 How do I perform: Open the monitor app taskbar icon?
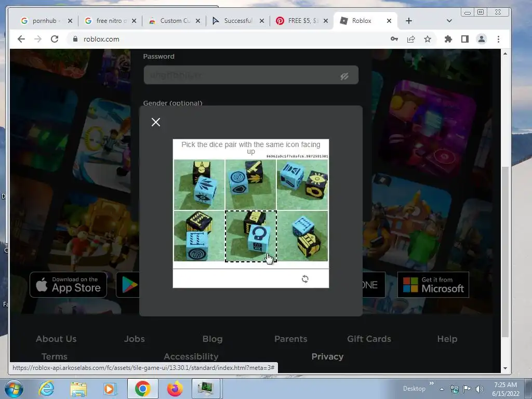click(x=206, y=389)
